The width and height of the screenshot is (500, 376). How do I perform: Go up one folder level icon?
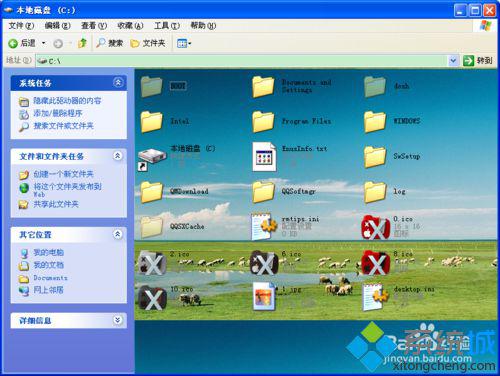click(x=82, y=43)
